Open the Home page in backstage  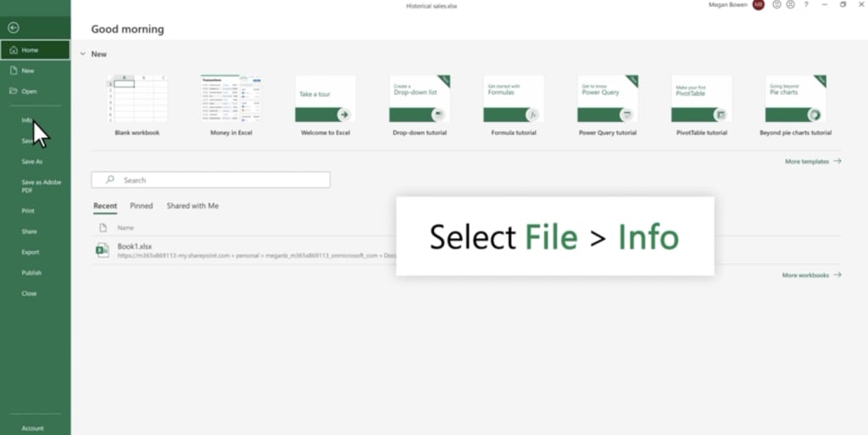36,50
